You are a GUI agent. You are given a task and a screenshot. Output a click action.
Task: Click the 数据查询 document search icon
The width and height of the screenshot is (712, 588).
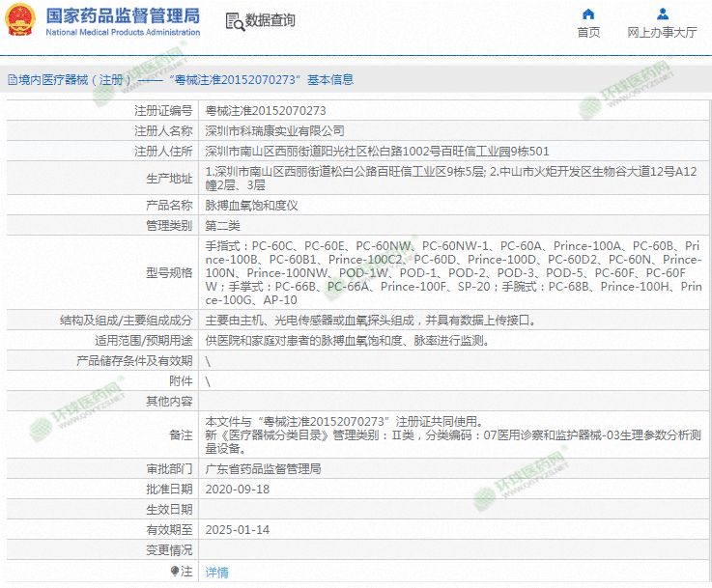point(234,21)
